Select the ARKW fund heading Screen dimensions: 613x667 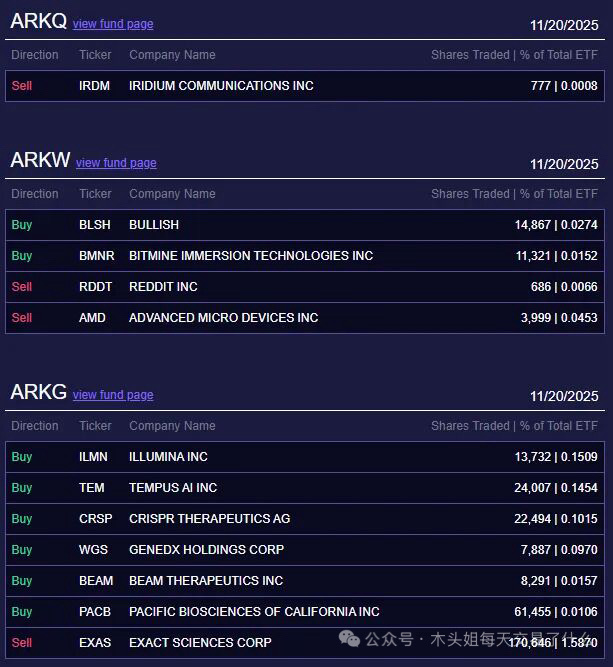pyautogui.click(x=40, y=160)
